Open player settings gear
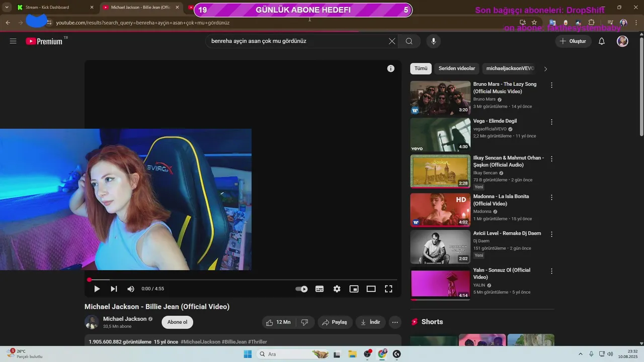644x362 pixels. 337,289
